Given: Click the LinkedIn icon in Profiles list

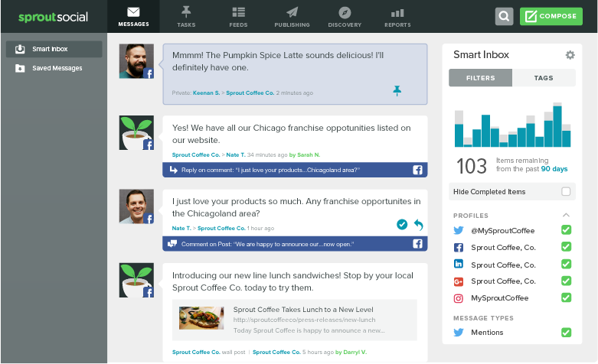Looking at the screenshot, I should [x=459, y=264].
